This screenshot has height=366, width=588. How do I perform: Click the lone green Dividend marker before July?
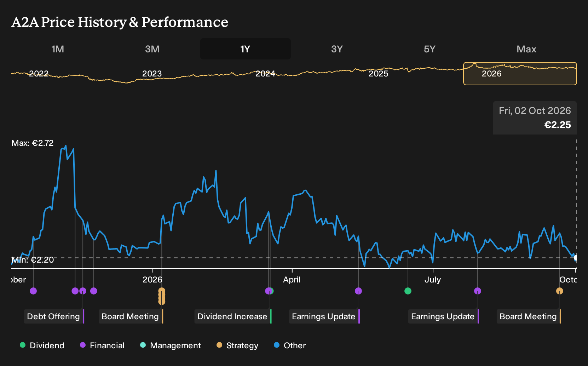pos(408,291)
